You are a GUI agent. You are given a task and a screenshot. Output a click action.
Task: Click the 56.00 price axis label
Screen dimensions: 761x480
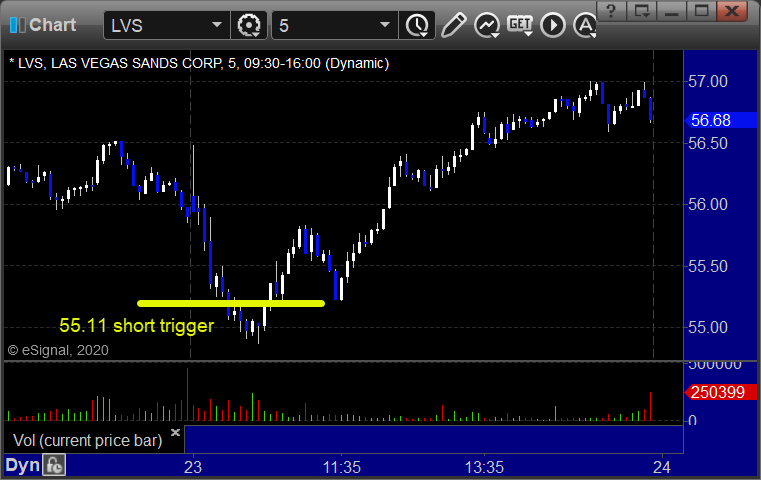[708, 204]
